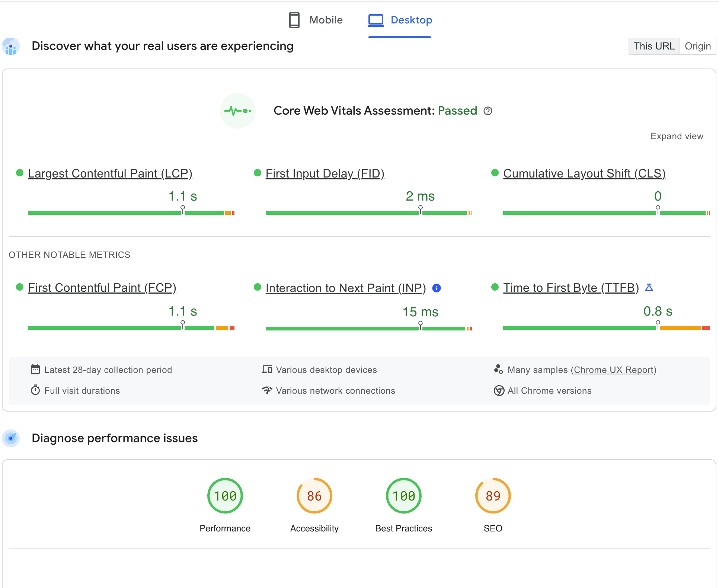
Task: Open the Largest Contentful Paint (LCP) link
Action: 110,173
